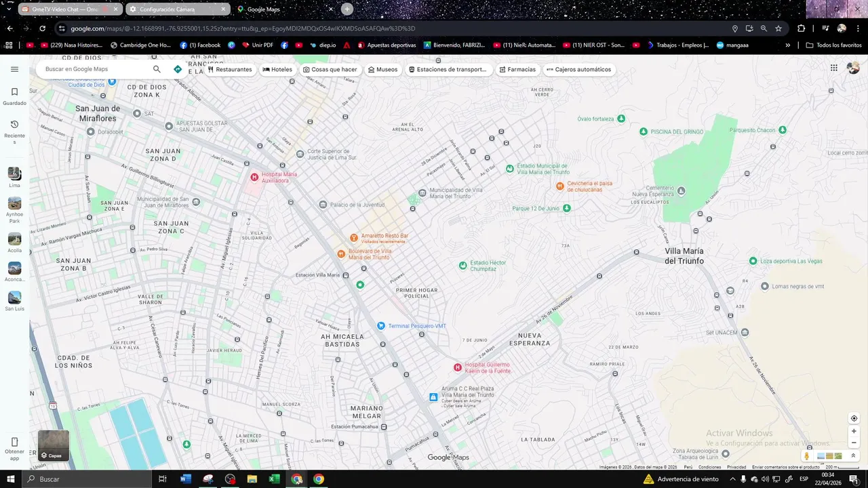Click the Chrome address bar URL
Viewport: 868px width, 488px height.
tap(243, 28)
